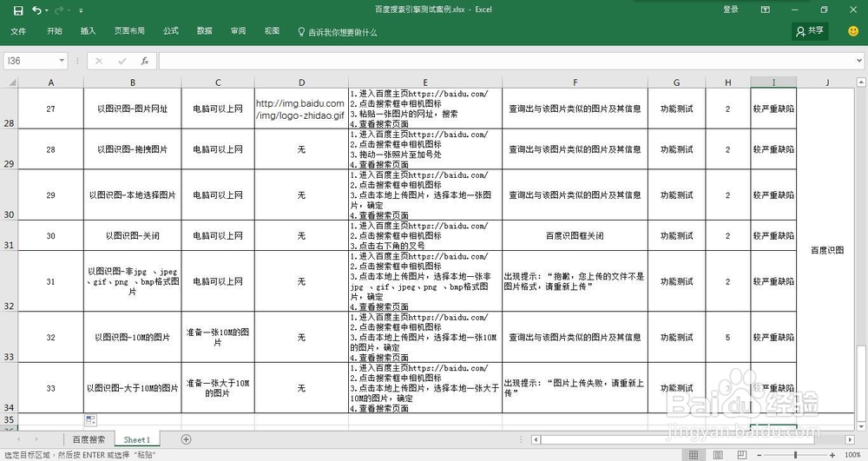
Task: Click the Ribbon Display Options icon
Action: (766, 10)
